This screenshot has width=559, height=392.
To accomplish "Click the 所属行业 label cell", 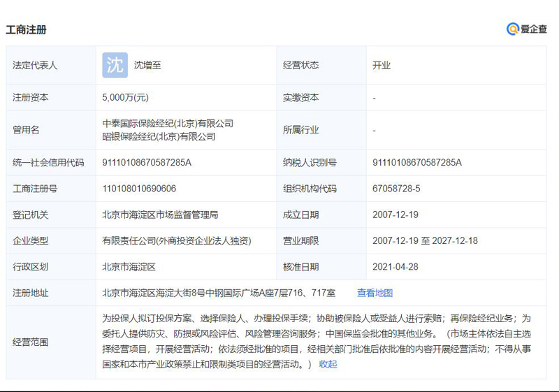I will pos(321,130).
